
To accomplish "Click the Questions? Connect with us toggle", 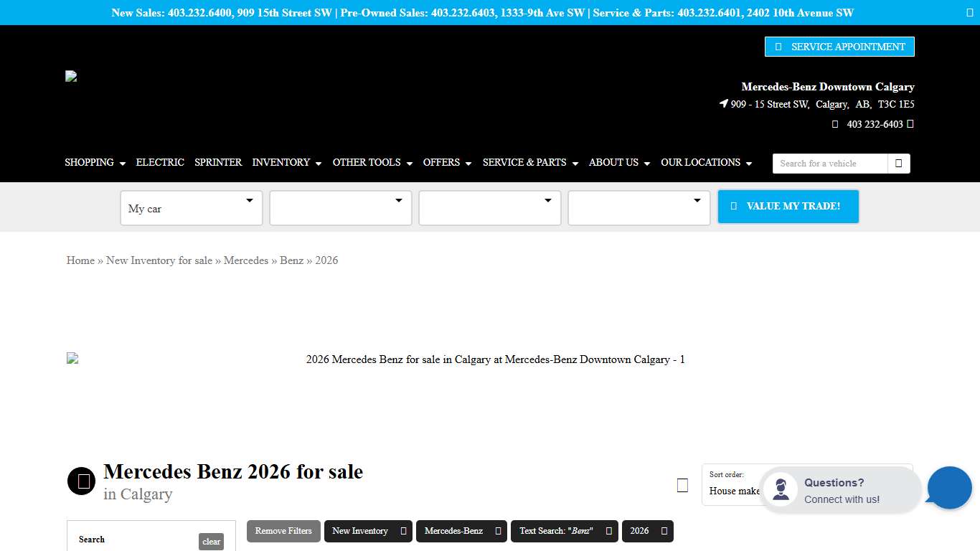I will click(x=838, y=489).
